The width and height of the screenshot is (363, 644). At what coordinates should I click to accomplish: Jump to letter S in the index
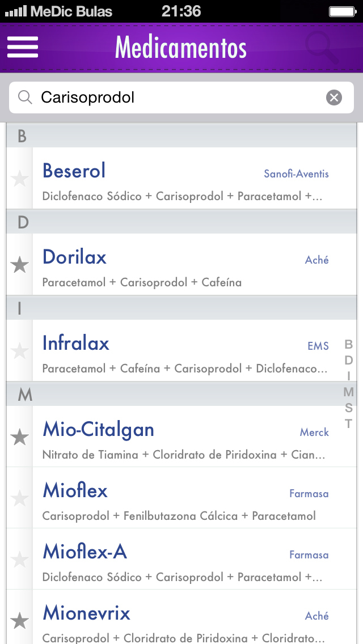pyautogui.click(x=349, y=408)
